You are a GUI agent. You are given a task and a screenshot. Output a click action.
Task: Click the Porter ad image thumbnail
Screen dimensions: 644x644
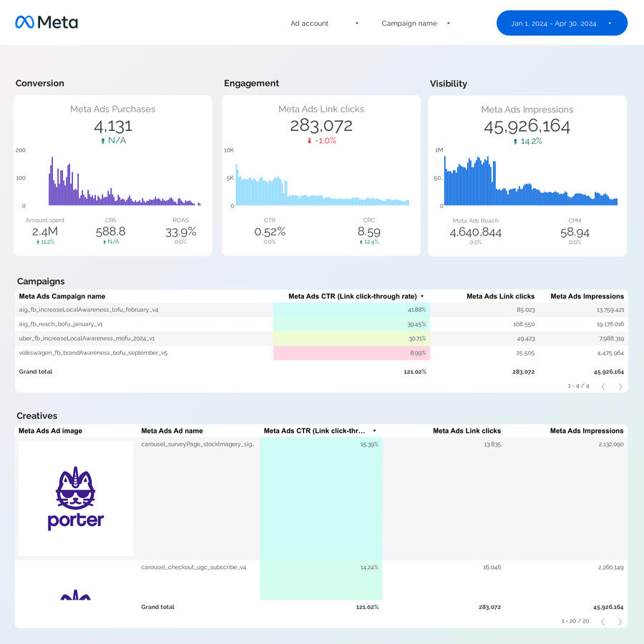pyautogui.click(x=76, y=498)
